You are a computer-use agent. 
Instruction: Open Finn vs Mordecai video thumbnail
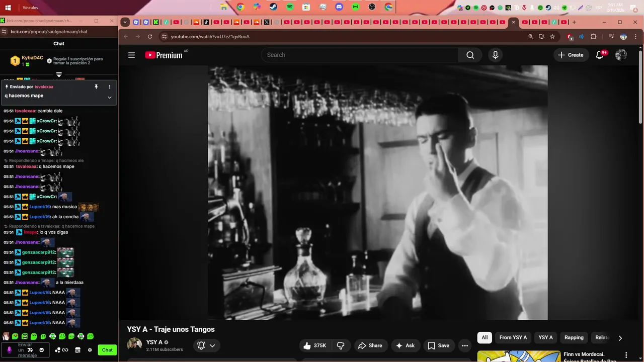point(519,356)
